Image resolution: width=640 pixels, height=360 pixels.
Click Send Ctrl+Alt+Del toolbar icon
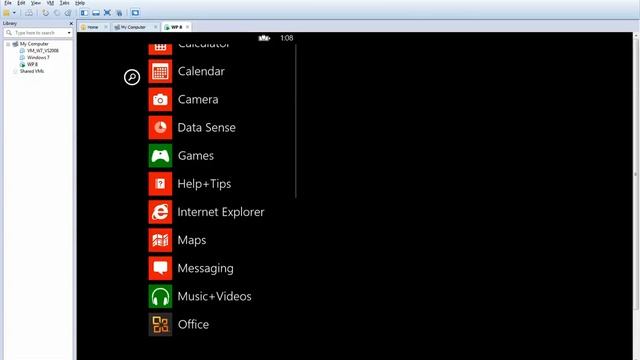[x=29, y=13]
